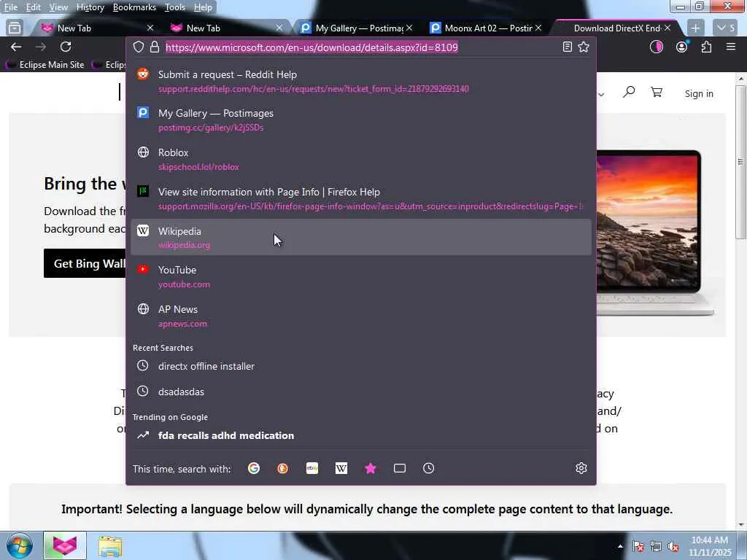This screenshot has width=747, height=560.
Task: Click the browser icon in the taskbar
Action: tap(65, 545)
